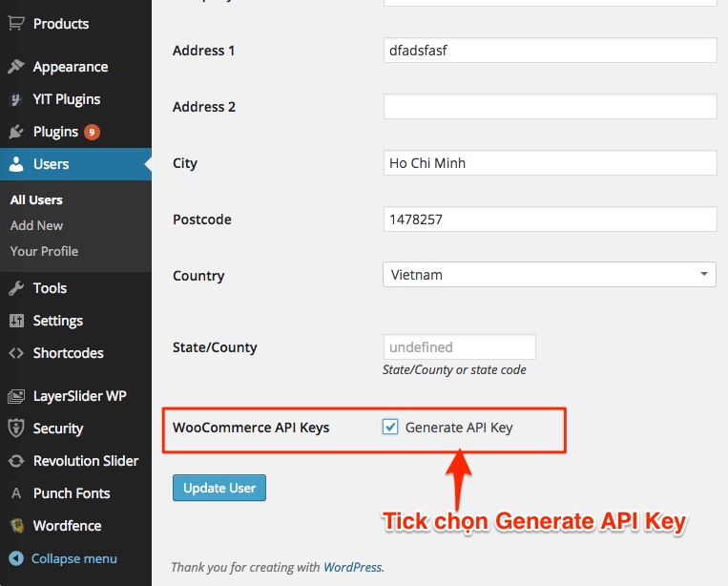This screenshot has width=728, height=586.
Task: Click the Plugins plug icon
Action: [16, 132]
